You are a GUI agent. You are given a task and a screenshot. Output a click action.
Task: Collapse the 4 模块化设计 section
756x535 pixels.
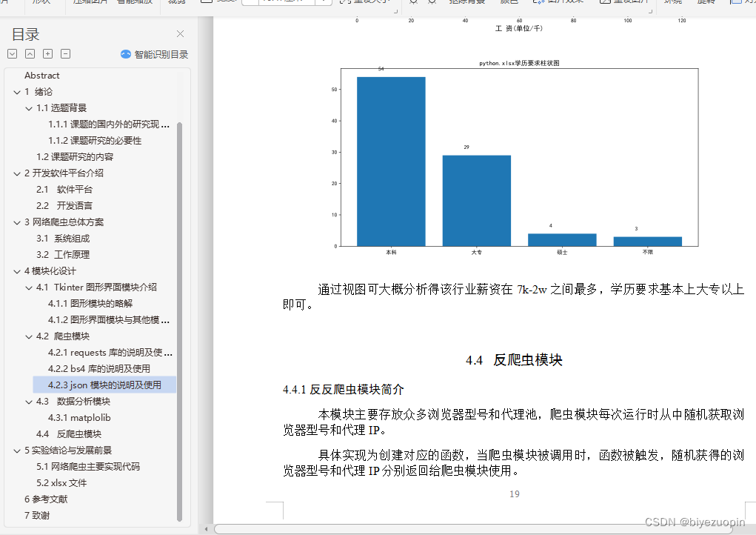pyautogui.click(x=18, y=270)
